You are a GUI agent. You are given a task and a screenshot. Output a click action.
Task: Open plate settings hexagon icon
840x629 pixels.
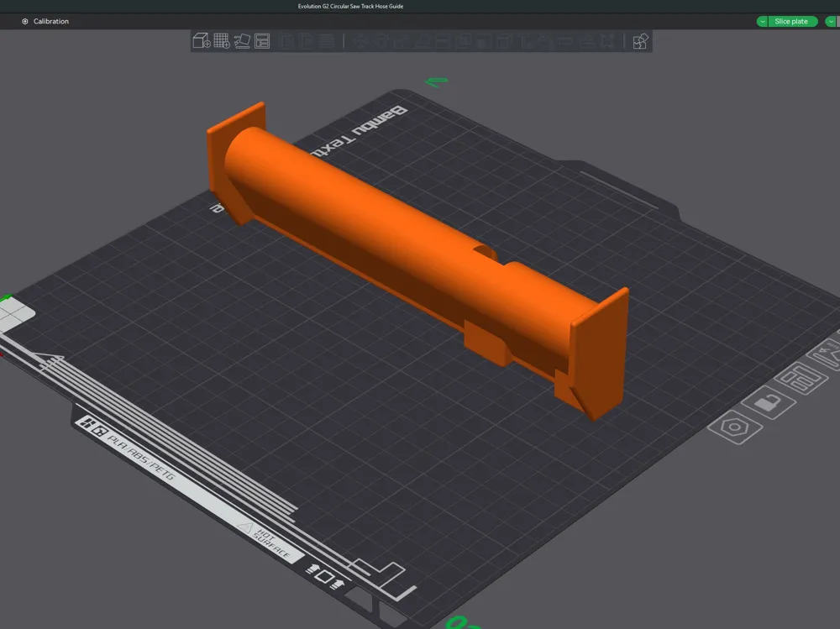(x=735, y=427)
